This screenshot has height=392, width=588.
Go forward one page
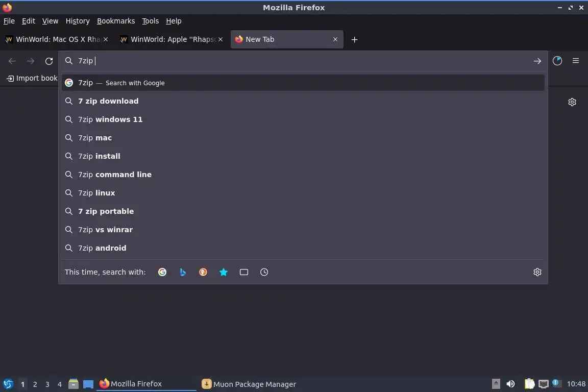tap(31, 61)
